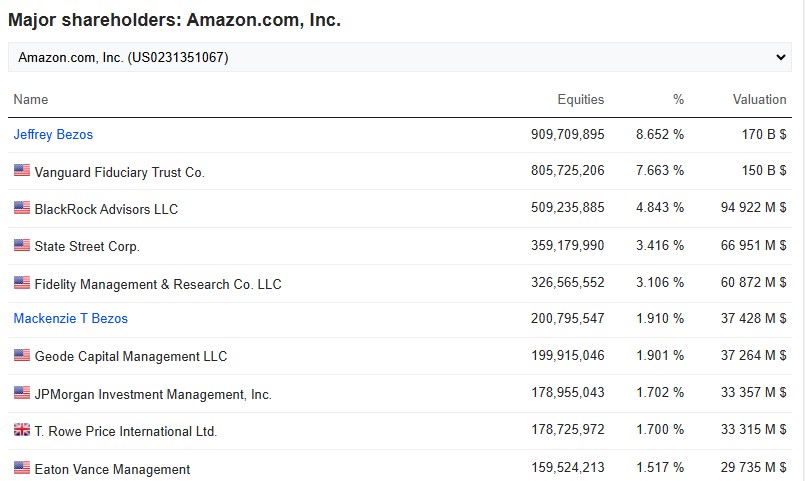Click the Equities column header

580,99
